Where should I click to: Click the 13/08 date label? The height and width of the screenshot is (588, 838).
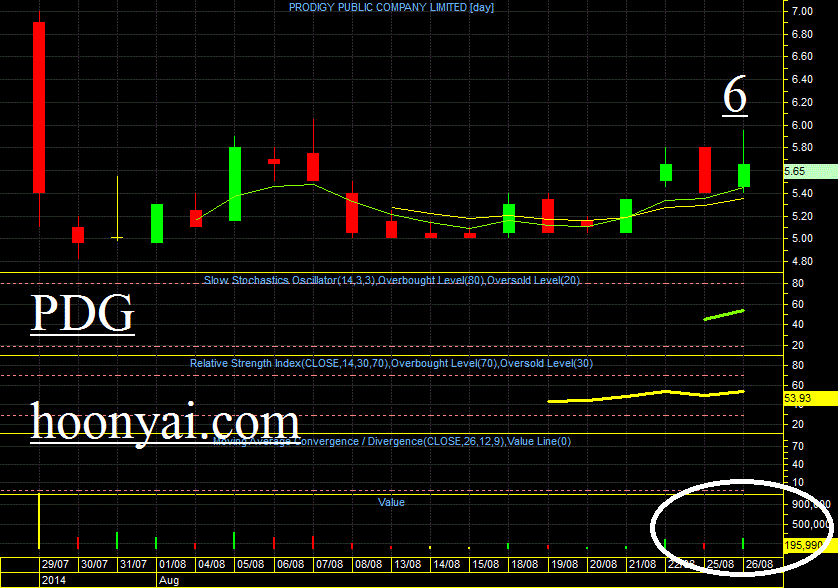click(408, 564)
